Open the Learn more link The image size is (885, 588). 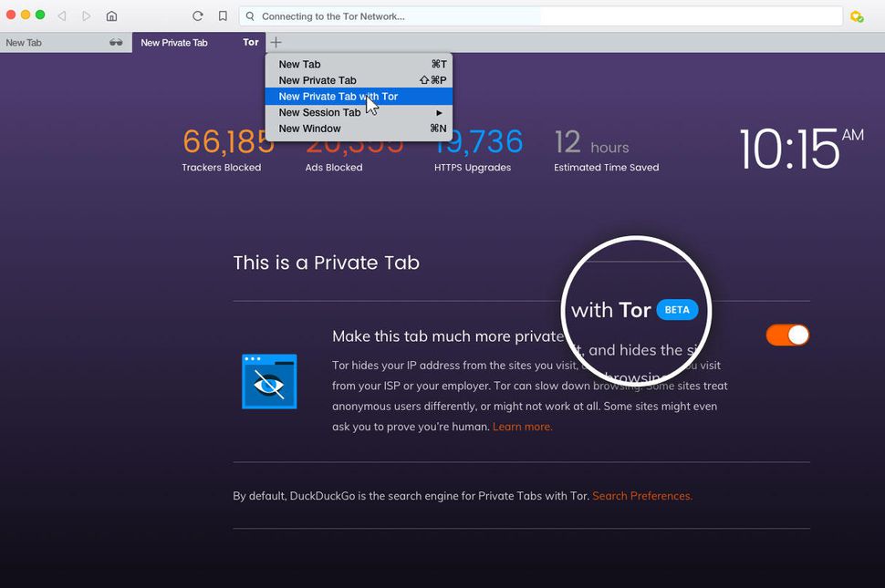(x=522, y=426)
